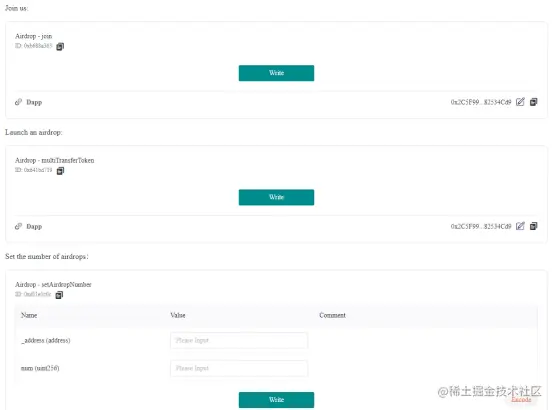Screen dimensions: 554x410
Task: Write the multiTransferToken transaction
Action: tap(276, 197)
